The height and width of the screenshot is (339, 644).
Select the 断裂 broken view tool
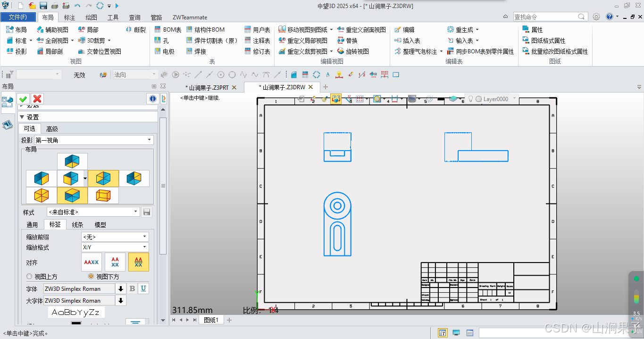point(136,29)
